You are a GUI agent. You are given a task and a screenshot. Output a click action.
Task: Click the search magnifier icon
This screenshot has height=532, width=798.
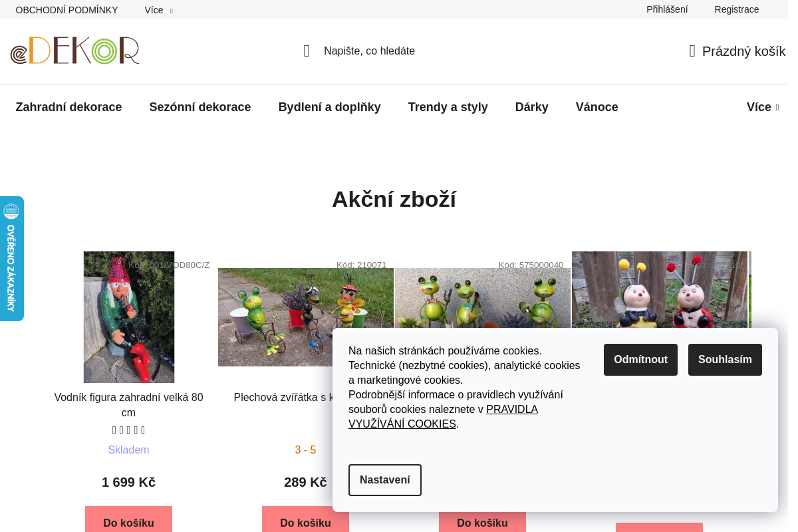pos(307,51)
